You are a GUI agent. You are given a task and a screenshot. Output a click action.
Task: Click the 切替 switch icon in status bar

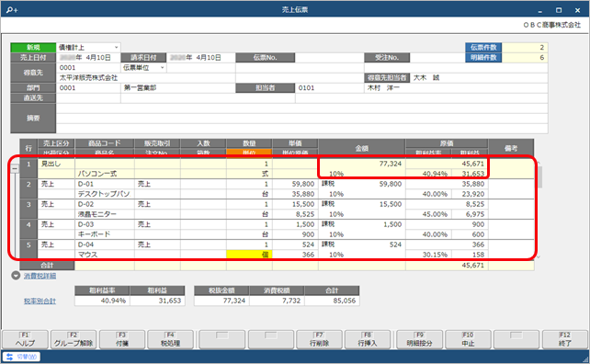[10, 357]
